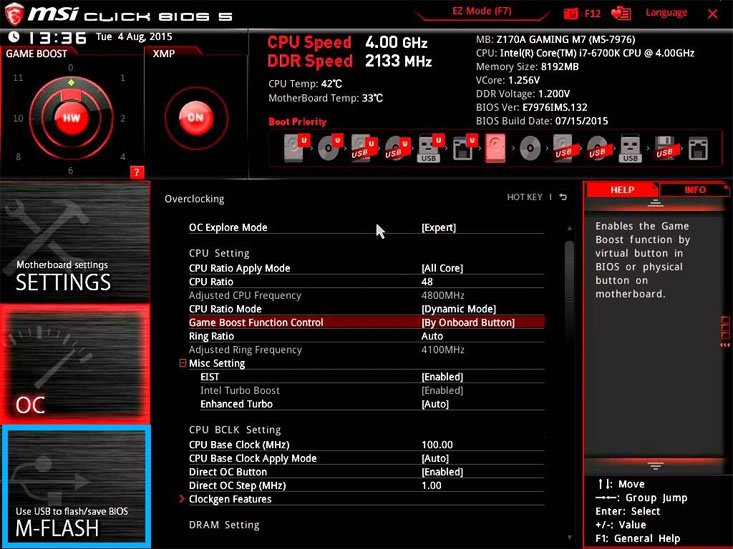Toggle the EIST Enabled setting
733x549 pixels.
pyautogui.click(x=442, y=377)
